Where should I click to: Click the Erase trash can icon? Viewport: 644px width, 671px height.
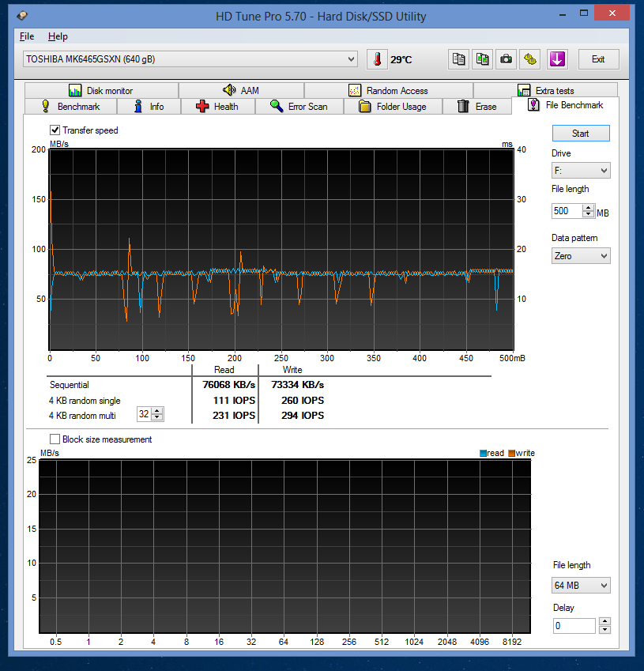click(463, 106)
